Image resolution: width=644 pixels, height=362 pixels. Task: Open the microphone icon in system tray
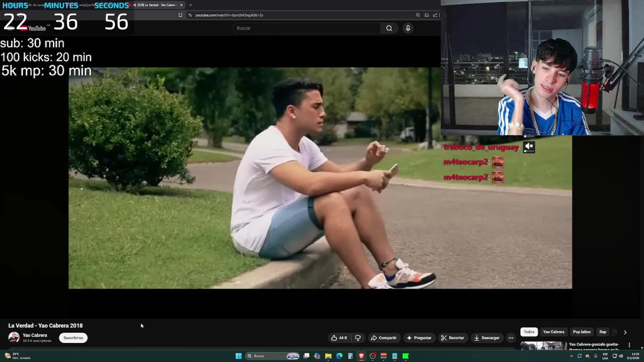[x=596, y=356]
